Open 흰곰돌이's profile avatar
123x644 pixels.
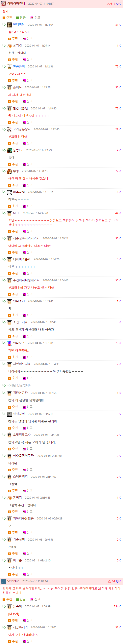(x=10, y=66)
